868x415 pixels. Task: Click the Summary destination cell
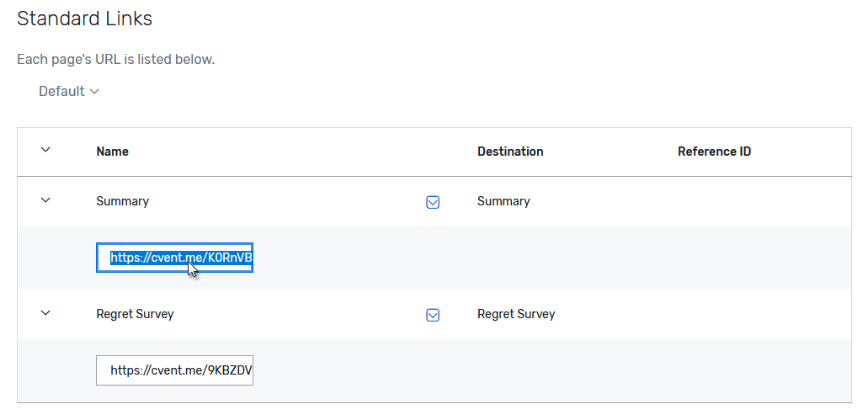click(503, 201)
